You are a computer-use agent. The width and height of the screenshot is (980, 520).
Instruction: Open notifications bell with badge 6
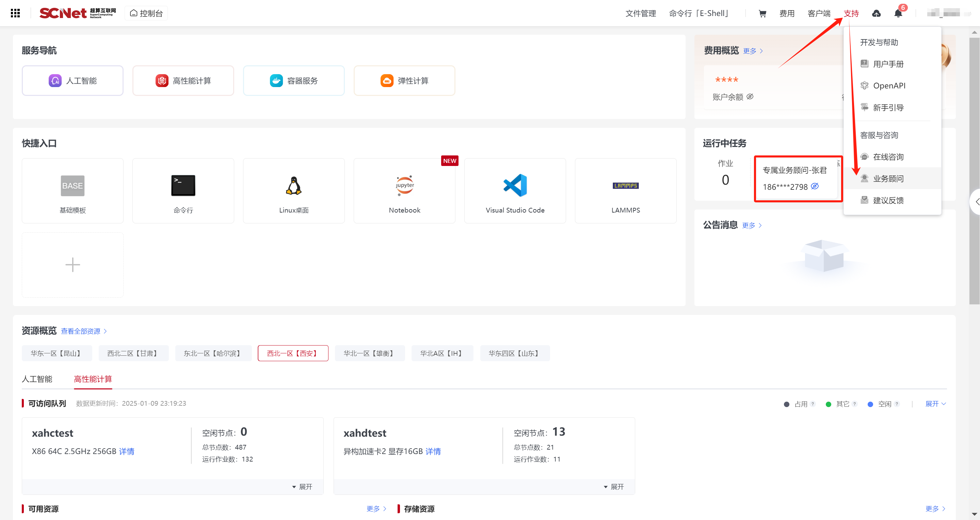[x=898, y=14]
